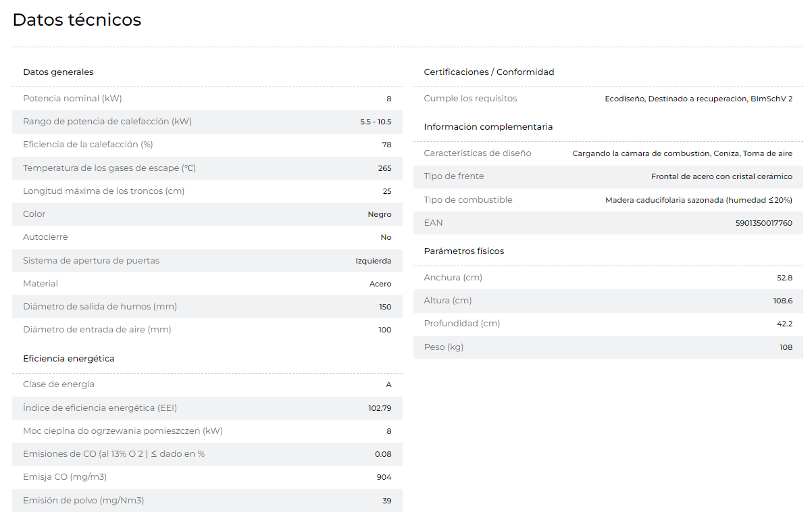Click the 'EAN' row label
The height and width of the screenshot is (525, 812).
pyautogui.click(x=434, y=223)
